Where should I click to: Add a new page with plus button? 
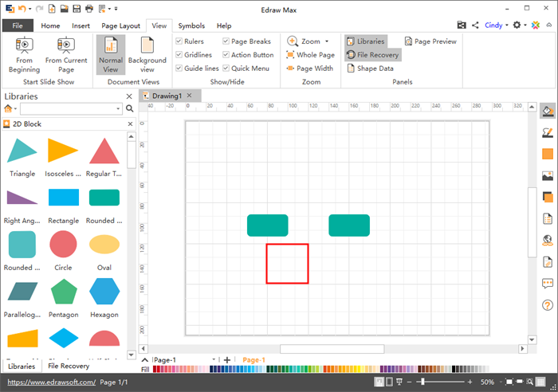coord(227,359)
